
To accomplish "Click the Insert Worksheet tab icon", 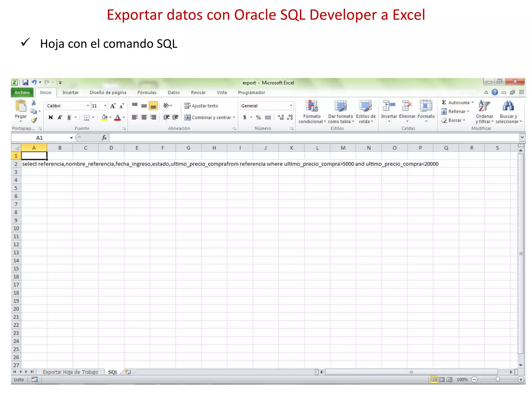I will coord(128,372).
